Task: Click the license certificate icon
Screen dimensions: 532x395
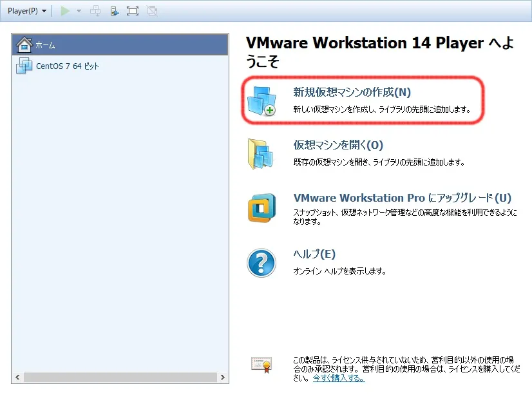Action: 261,365
